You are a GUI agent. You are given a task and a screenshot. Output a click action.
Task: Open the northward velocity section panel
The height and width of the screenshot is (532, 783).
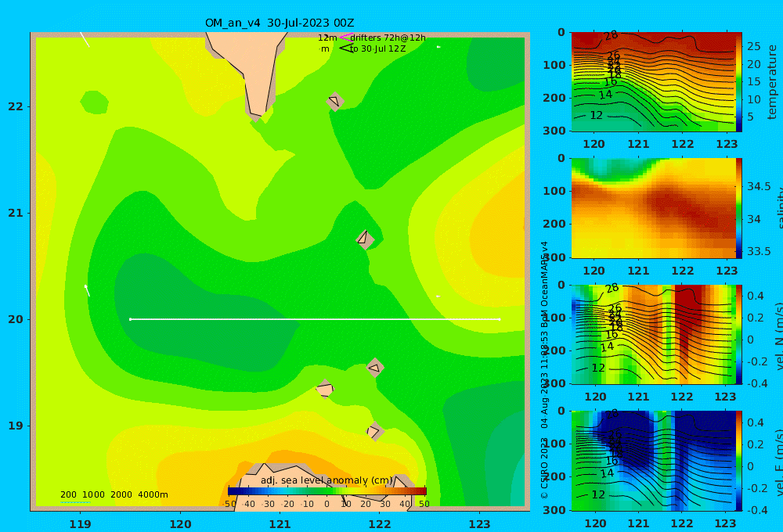pyautogui.click(x=653, y=334)
